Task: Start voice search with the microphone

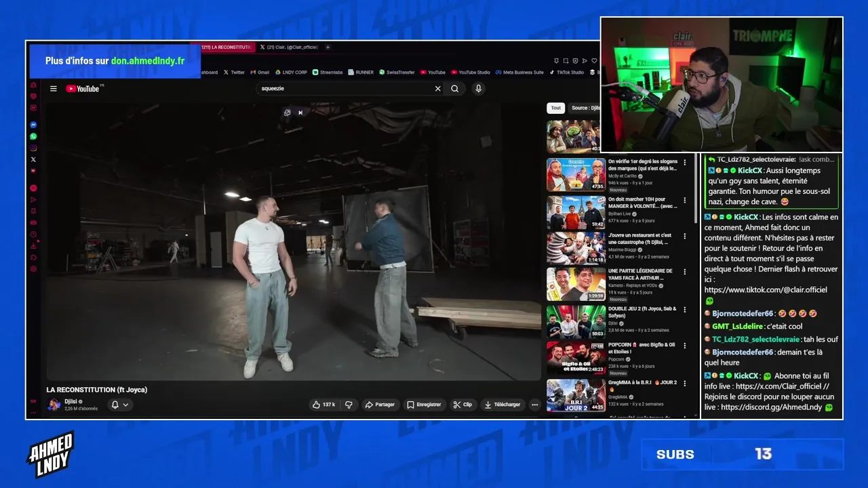Action: [478, 89]
